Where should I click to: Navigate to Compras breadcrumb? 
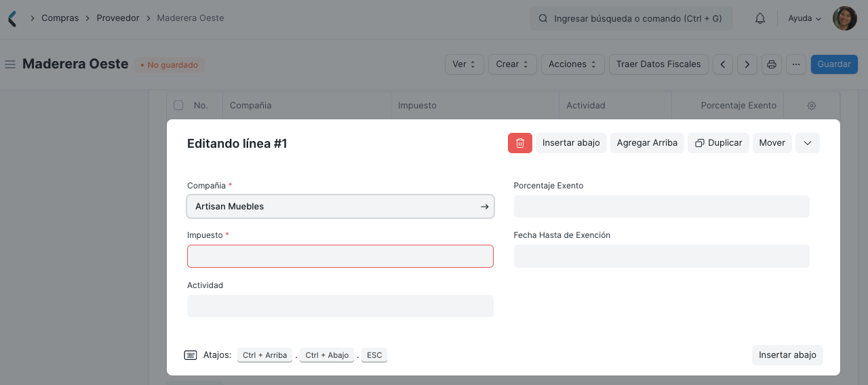pos(60,18)
